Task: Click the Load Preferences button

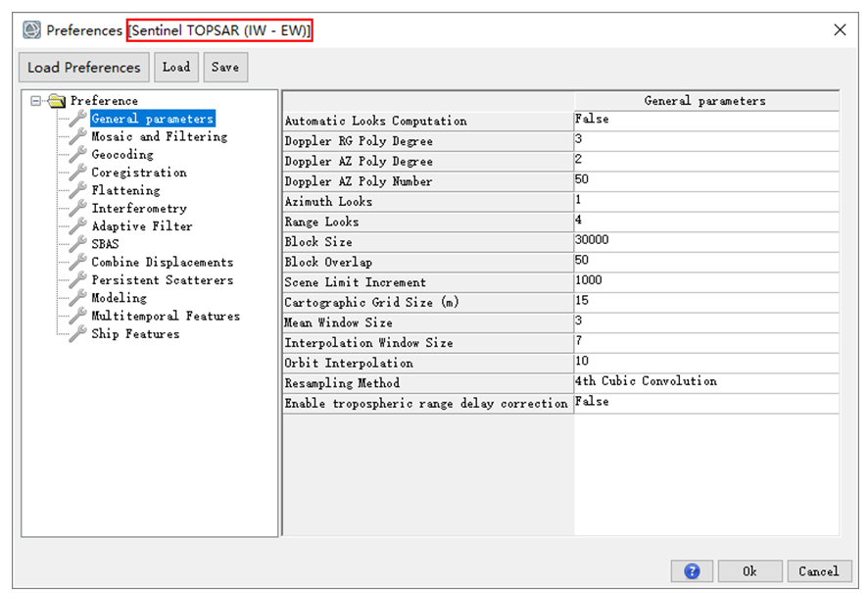Action: point(84,67)
